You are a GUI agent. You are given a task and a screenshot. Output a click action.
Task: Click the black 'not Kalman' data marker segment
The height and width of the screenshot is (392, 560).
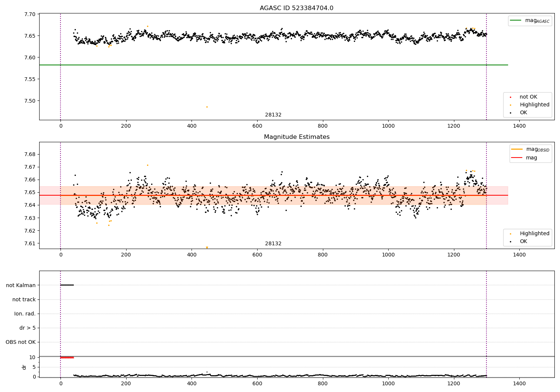(x=67, y=285)
